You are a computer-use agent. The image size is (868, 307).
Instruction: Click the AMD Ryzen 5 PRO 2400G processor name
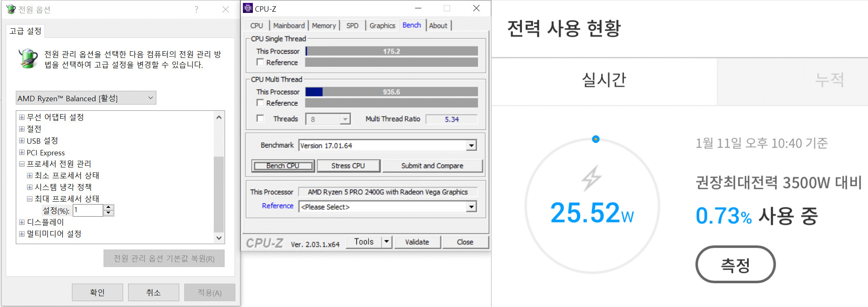pyautogui.click(x=388, y=192)
